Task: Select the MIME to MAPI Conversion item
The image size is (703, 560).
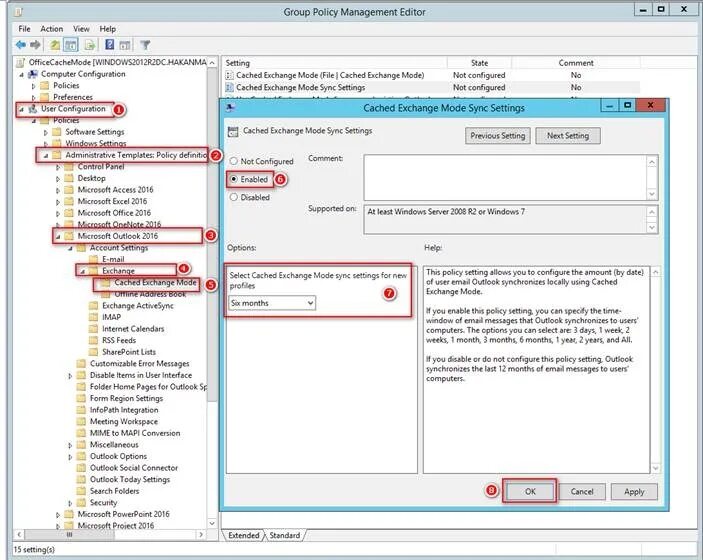Action: [135, 433]
